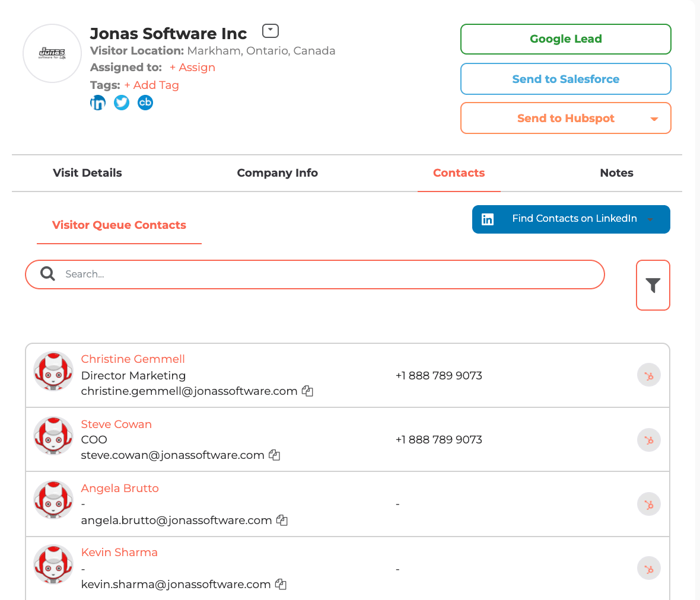Click the email steve.cowan@jonassoftware.com

click(x=173, y=455)
